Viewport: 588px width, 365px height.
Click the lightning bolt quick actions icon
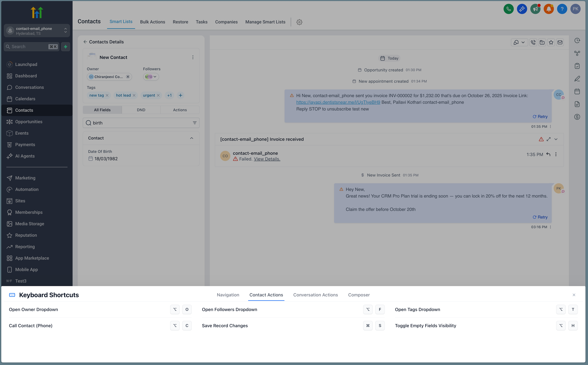[65, 47]
